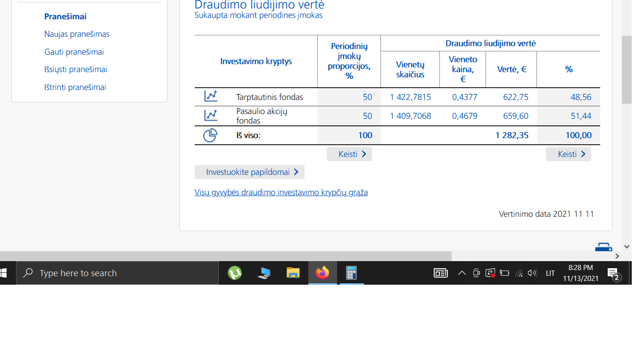644x362 pixels.
Task: Click the Investavimo kryptys column header
Action: (x=256, y=61)
